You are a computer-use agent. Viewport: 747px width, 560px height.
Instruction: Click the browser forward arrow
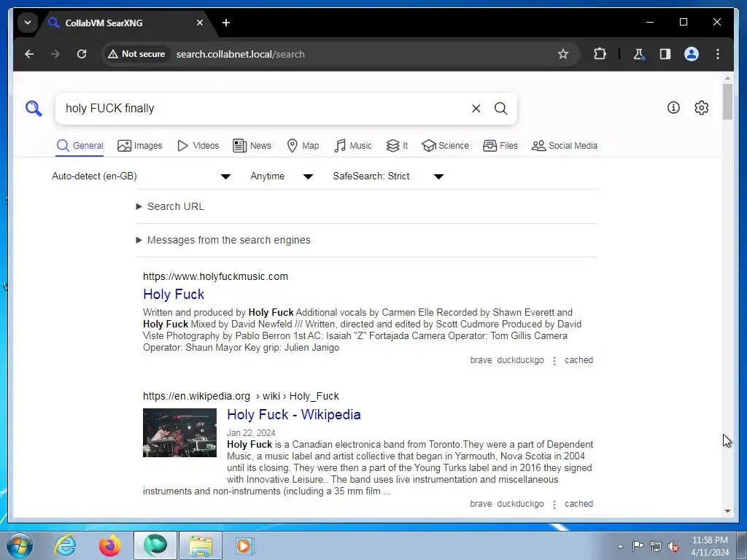55,54
